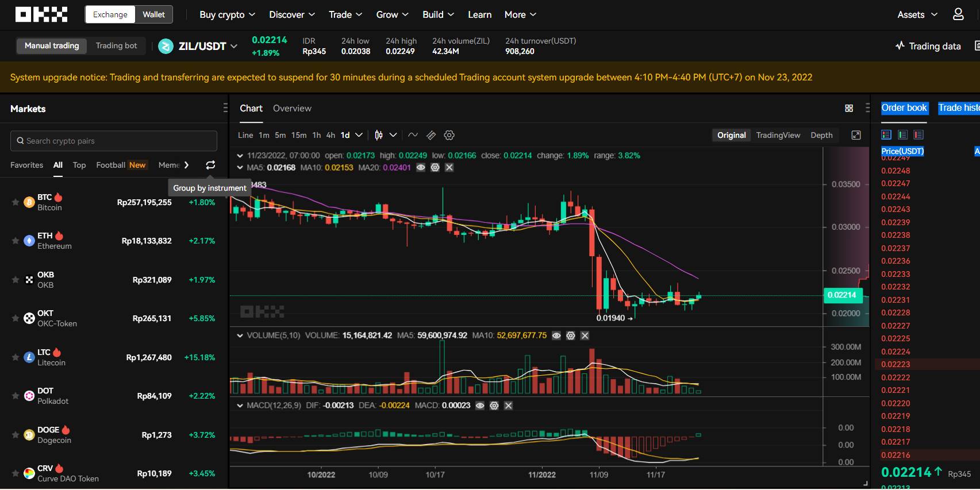
Task: Select Line chart interval
Action: 245,135
